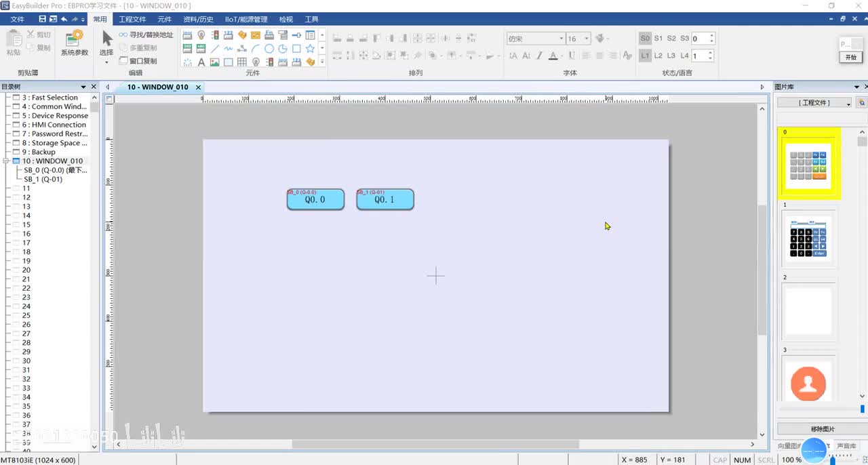
Task: Select picture library thumbnail 3 user avatar
Action: [809, 382]
